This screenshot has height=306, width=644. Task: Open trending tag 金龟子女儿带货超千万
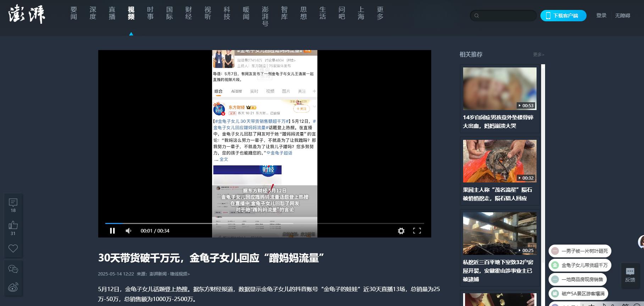(580, 265)
